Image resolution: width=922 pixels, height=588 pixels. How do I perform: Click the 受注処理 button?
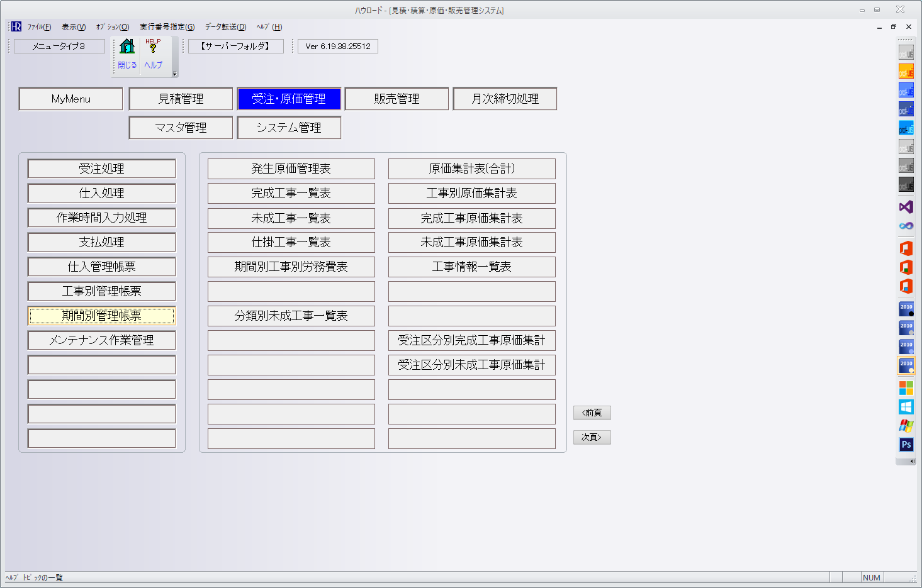tap(101, 169)
